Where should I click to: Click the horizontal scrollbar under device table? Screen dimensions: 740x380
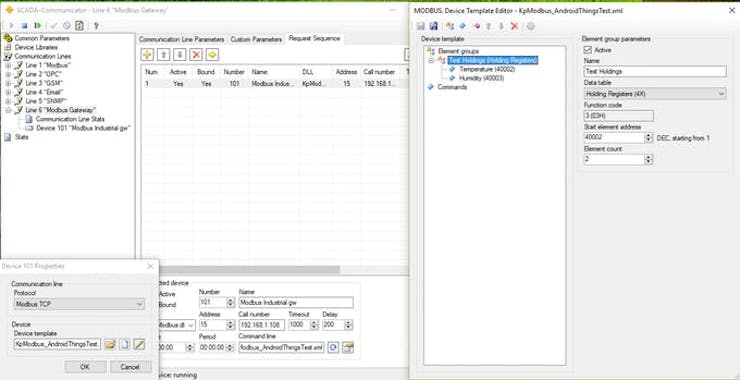[250, 270]
